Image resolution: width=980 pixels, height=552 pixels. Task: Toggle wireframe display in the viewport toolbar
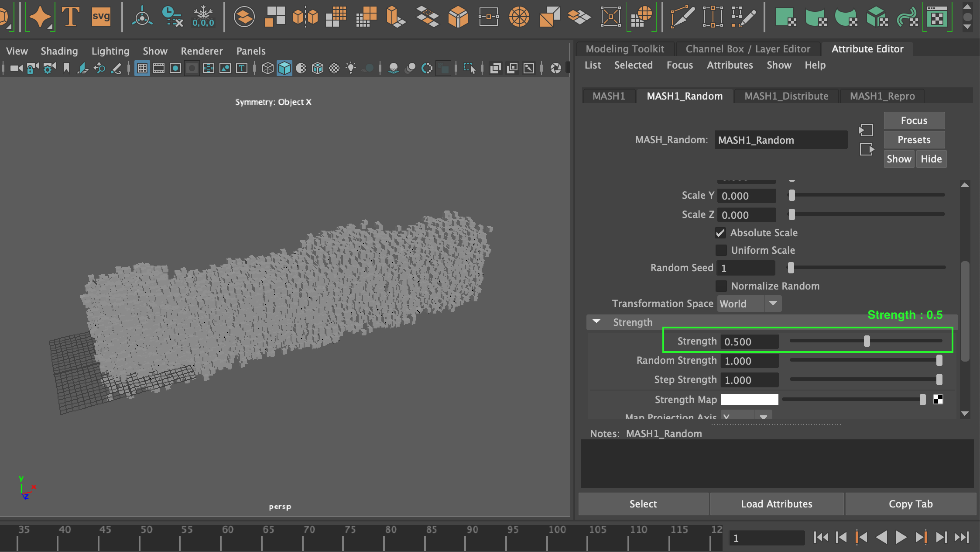(267, 68)
